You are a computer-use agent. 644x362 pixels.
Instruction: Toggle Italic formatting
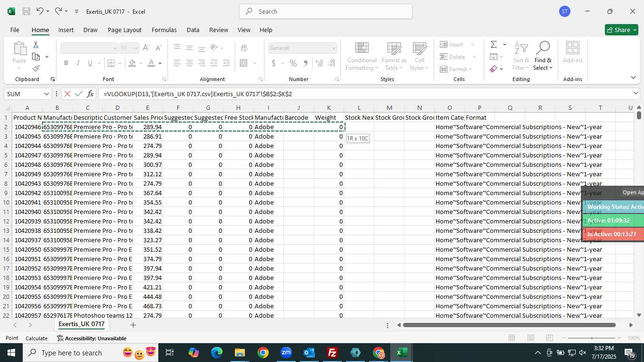coord(78,63)
